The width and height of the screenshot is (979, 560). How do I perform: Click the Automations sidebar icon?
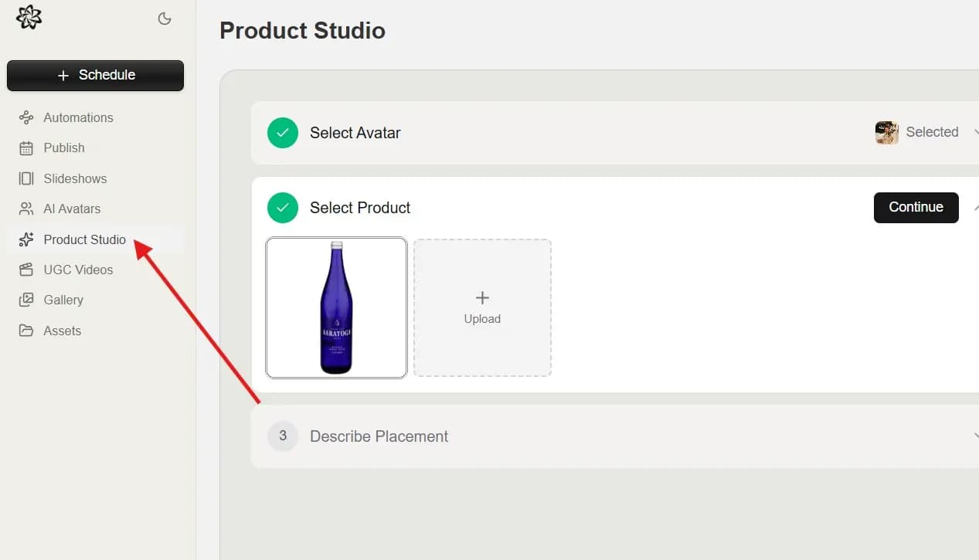[x=26, y=117]
